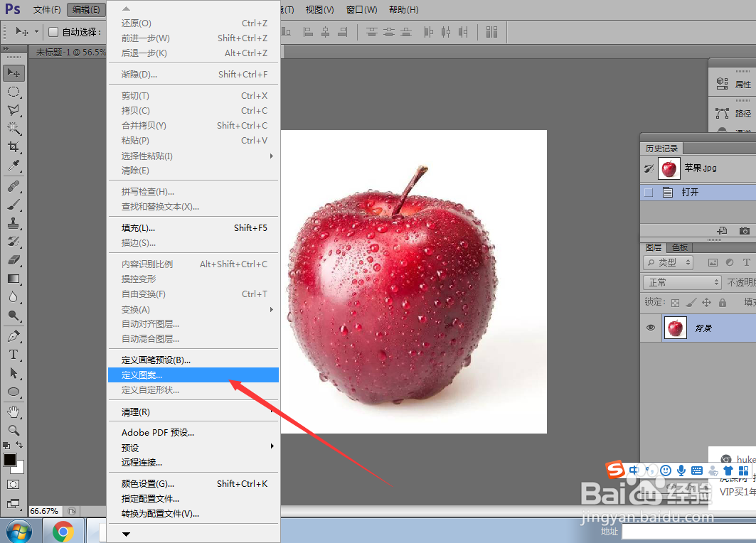Open the 视图(V) menu
This screenshot has width=756, height=543.
point(319,10)
